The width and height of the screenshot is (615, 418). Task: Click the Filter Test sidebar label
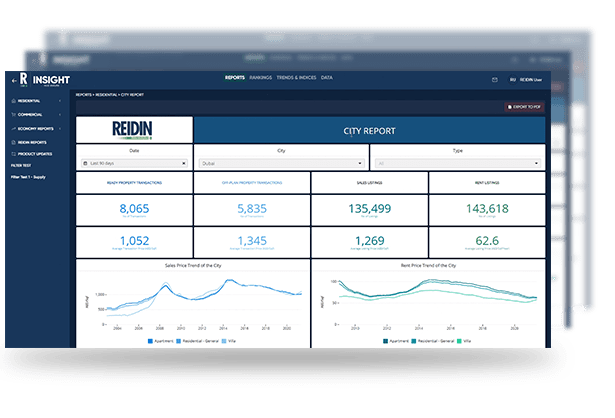point(21,165)
